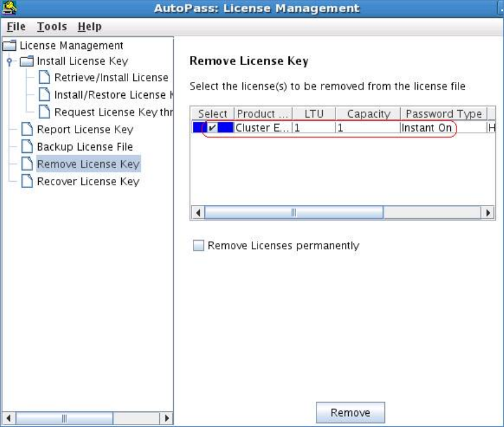Open the File menu
The image size is (504, 427).
tap(16, 27)
